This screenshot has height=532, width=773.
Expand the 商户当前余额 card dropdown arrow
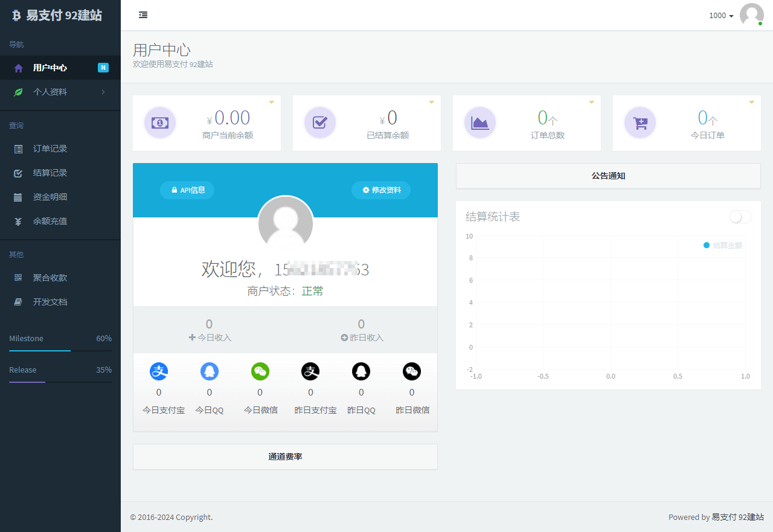point(272,102)
